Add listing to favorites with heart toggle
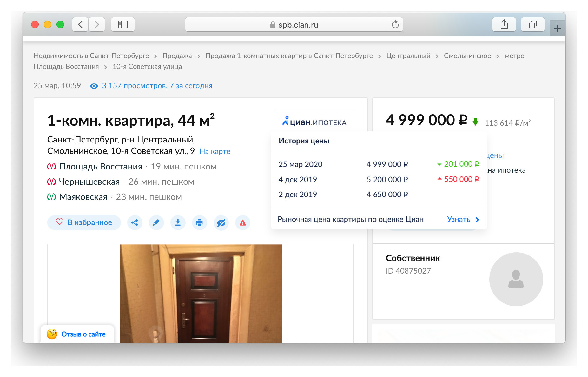The height and width of the screenshot is (377, 588). pos(84,222)
